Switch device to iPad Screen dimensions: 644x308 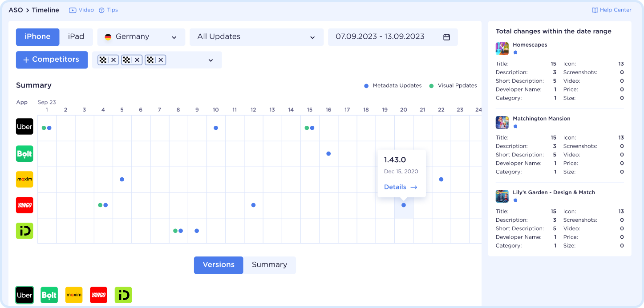coord(76,37)
